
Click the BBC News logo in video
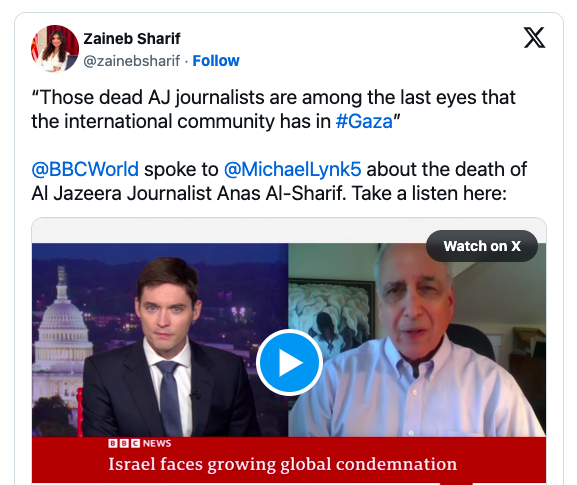[x=140, y=443]
